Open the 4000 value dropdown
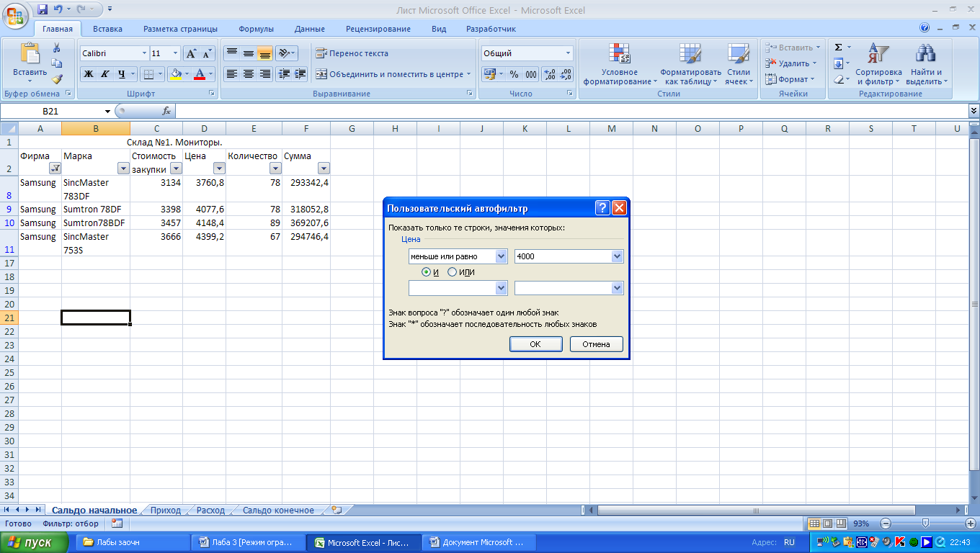The width and height of the screenshot is (980, 553). coord(617,256)
